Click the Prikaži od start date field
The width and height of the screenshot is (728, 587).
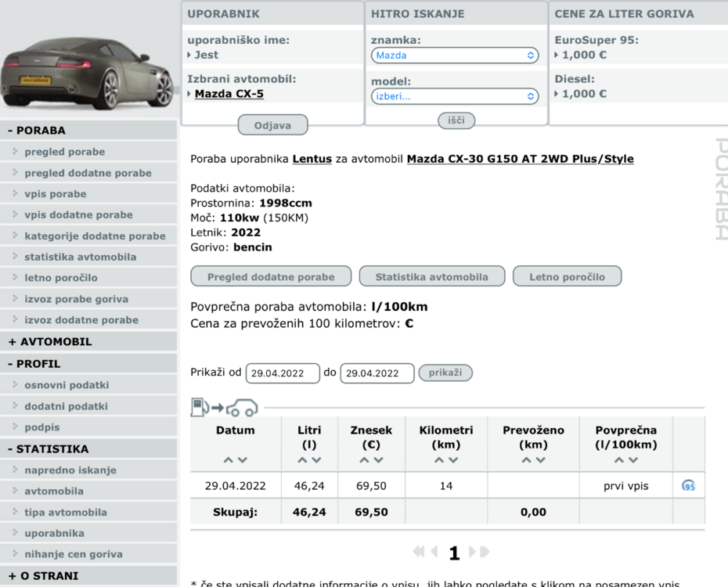[x=283, y=373]
